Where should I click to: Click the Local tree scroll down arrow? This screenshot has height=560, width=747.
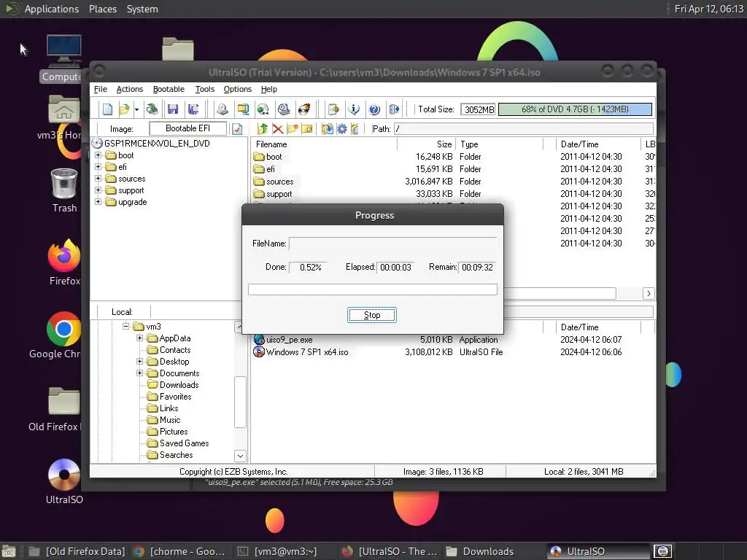(x=240, y=456)
